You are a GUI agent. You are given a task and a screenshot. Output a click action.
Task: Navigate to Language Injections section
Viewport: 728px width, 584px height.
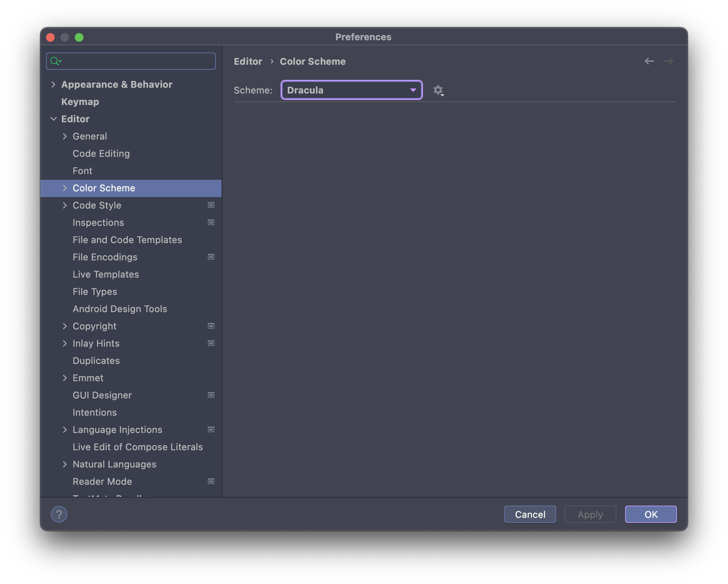117,429
